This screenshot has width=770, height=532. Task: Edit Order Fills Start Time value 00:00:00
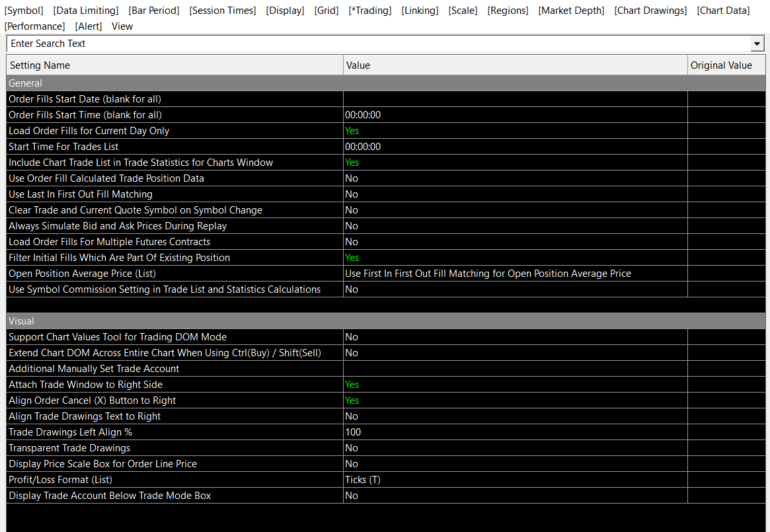(x=515, y=115)
